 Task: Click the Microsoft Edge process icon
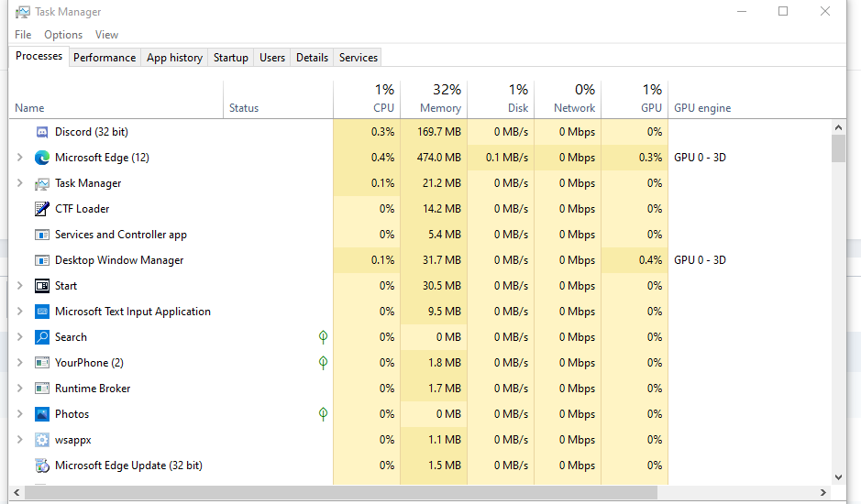[42, 158]
